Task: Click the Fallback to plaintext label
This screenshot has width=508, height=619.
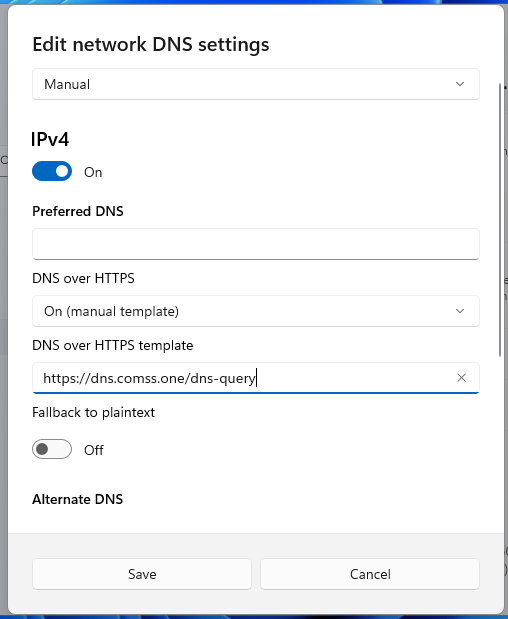Action: [x=94, y=413]
